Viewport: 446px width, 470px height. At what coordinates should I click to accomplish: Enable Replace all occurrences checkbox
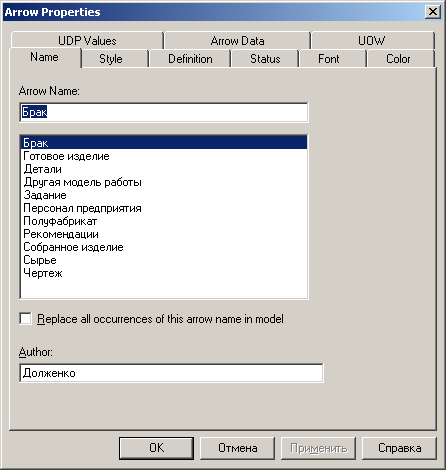26,319
